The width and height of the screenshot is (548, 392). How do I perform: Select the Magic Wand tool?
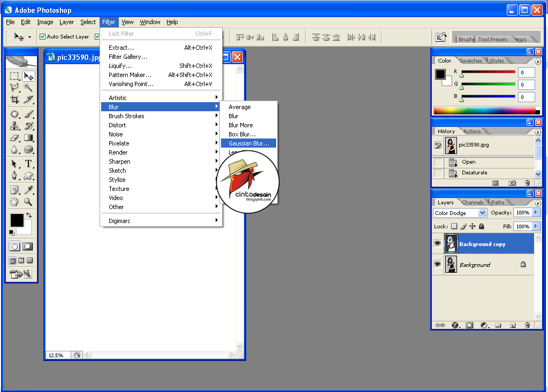point(28,87)
